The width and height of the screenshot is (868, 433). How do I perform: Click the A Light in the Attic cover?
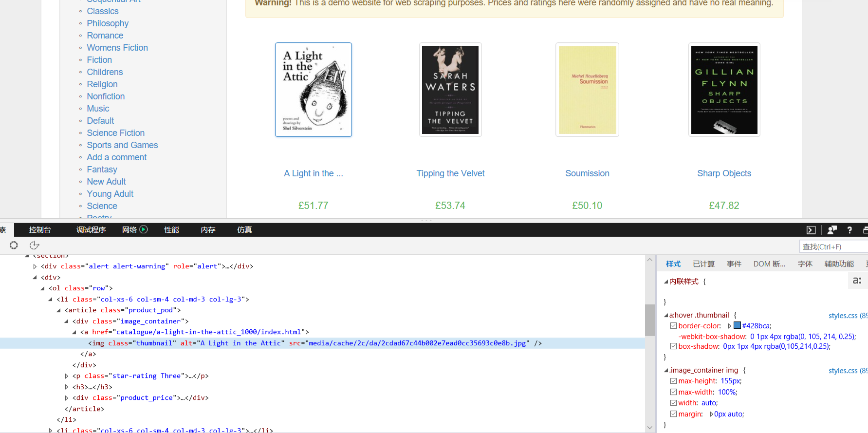[x=314, y=90]
